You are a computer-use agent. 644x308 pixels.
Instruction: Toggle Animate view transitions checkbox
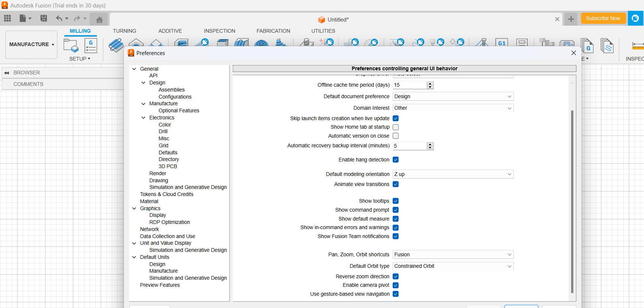396,184
